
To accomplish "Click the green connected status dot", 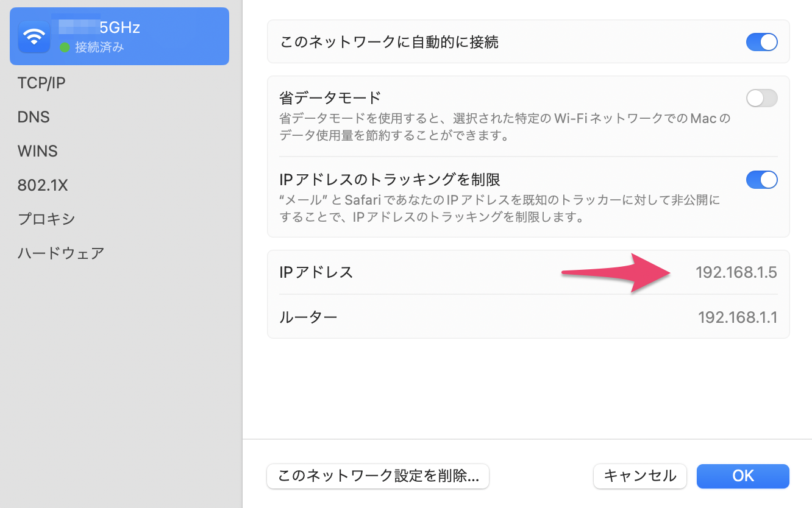I will (65, 48).
